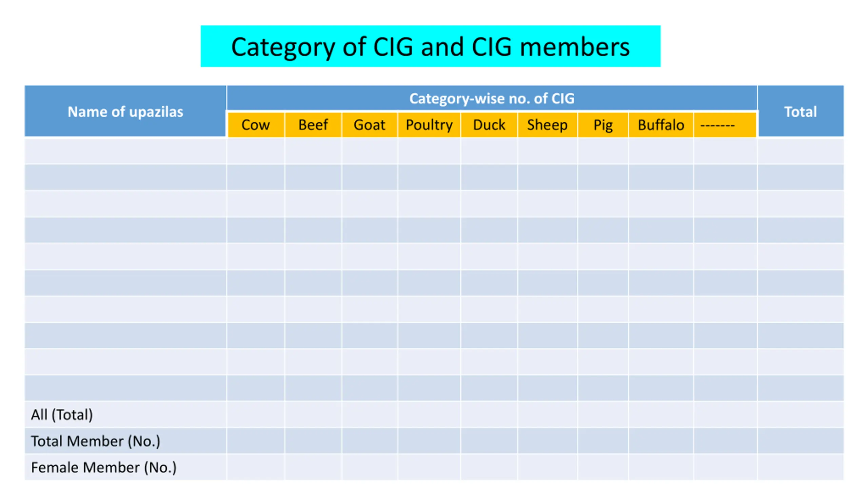Select the 'Beef' column header
The width and height of the screenshot is (868, 488).
click(x=313, y=125)
